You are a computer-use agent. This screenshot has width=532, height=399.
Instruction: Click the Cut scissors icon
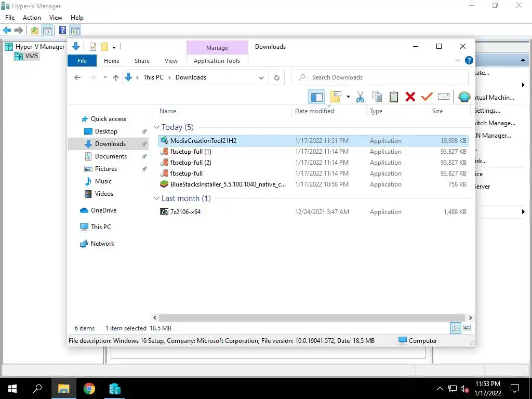click(x=361, y=97)
